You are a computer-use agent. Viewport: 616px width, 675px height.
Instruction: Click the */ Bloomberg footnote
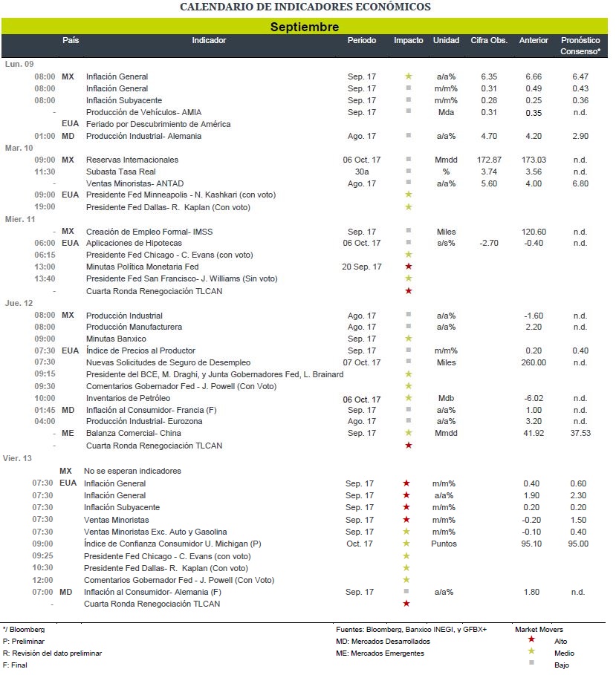click(x=24, y=630)
